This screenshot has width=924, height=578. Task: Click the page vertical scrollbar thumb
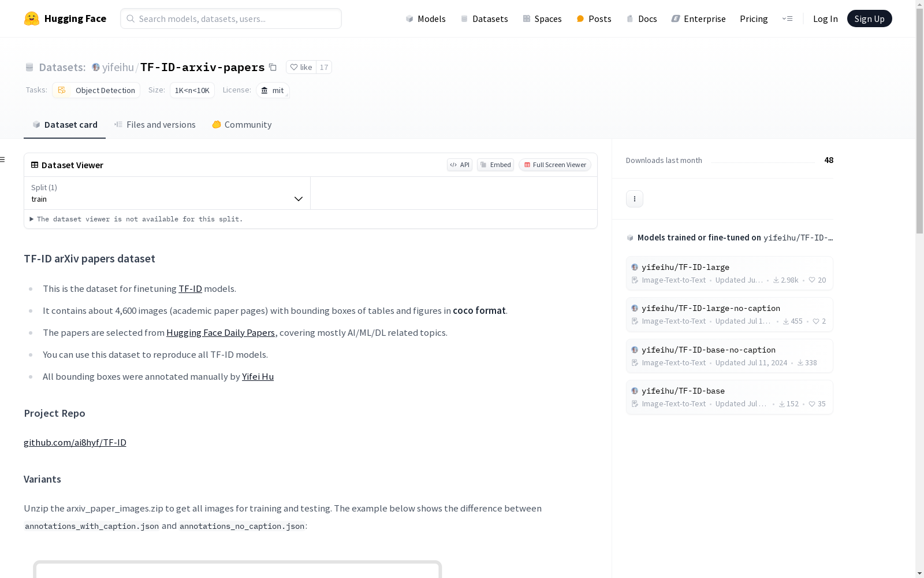point(919,121)
